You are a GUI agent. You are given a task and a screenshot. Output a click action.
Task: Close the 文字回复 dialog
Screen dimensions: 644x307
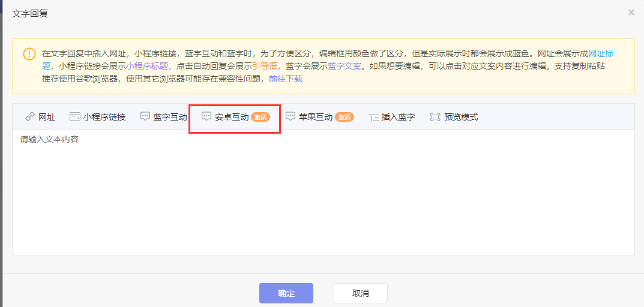click(x=631, y=13)
